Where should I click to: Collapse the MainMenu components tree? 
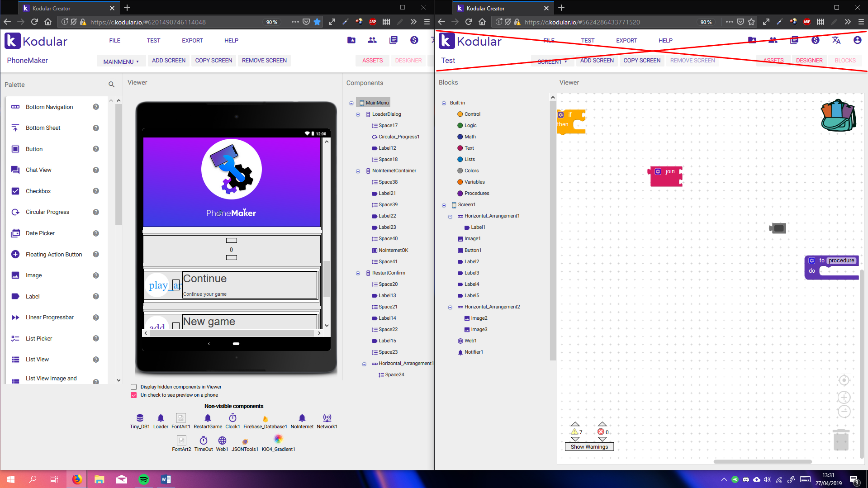[351, 103]
